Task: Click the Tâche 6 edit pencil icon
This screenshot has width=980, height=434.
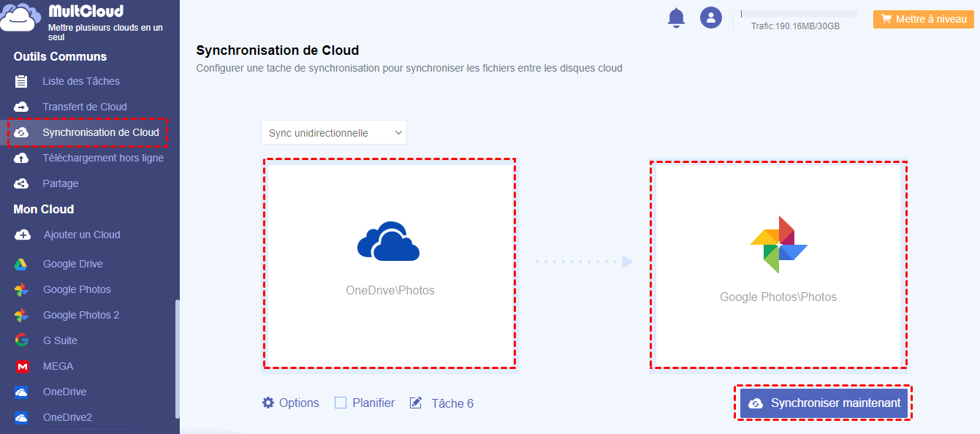Action: coord(416,403)
